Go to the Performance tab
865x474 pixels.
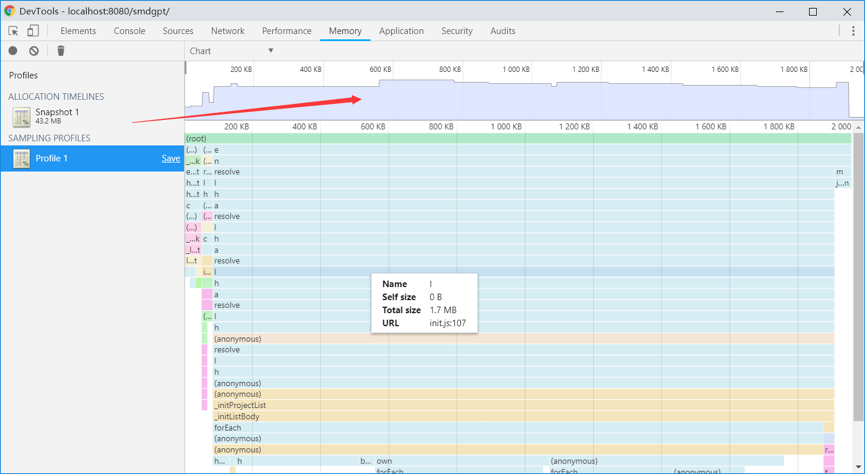[x=286, y=31]
